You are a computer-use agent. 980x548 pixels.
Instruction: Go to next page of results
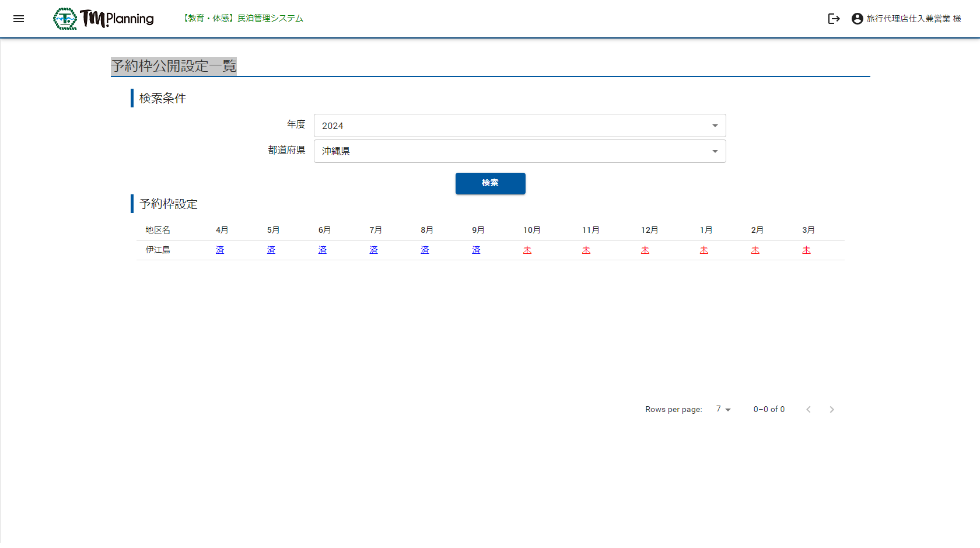click(x=831, y=410)
